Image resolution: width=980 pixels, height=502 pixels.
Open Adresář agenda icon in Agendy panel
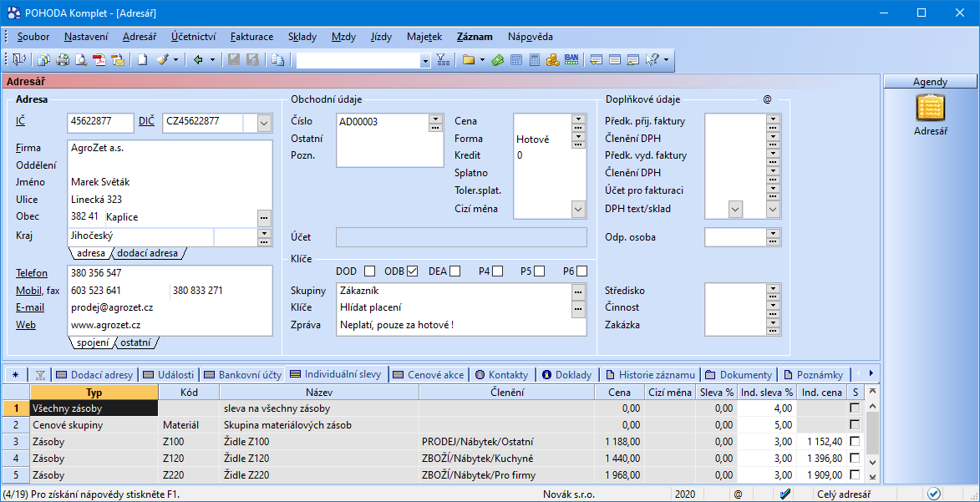(x=931, y=107)
